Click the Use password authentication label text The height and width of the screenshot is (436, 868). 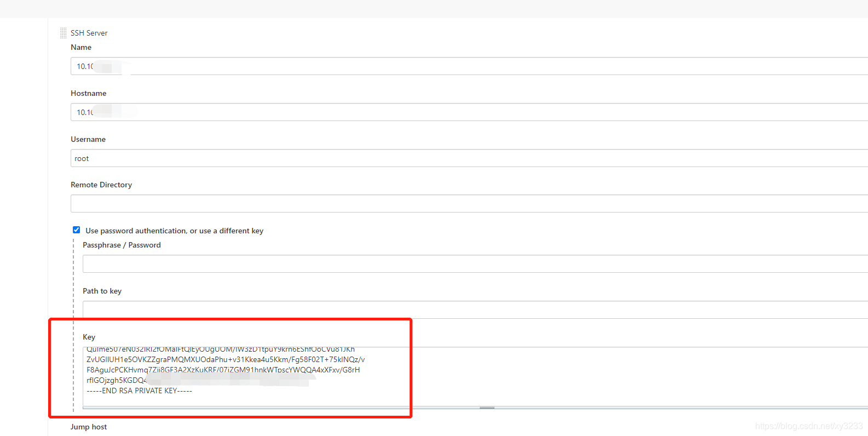174,231
